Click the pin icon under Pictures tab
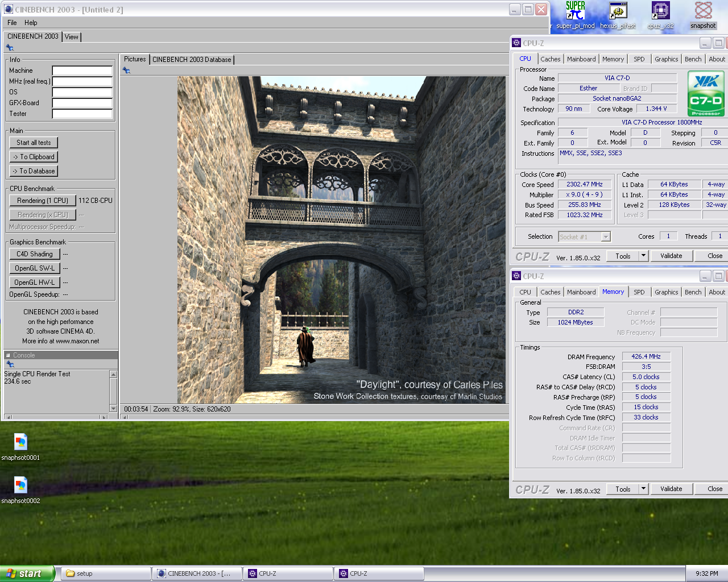Image resolution: width=728 pixels, height=582 pixels. (x=126, y=70)
